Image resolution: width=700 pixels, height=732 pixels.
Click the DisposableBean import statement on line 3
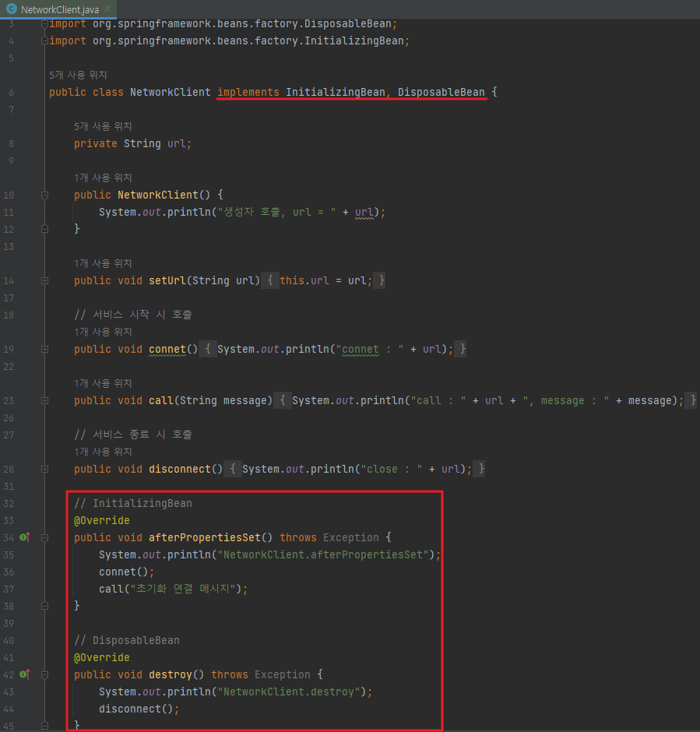pyautogui.click(x=223, y=24)
